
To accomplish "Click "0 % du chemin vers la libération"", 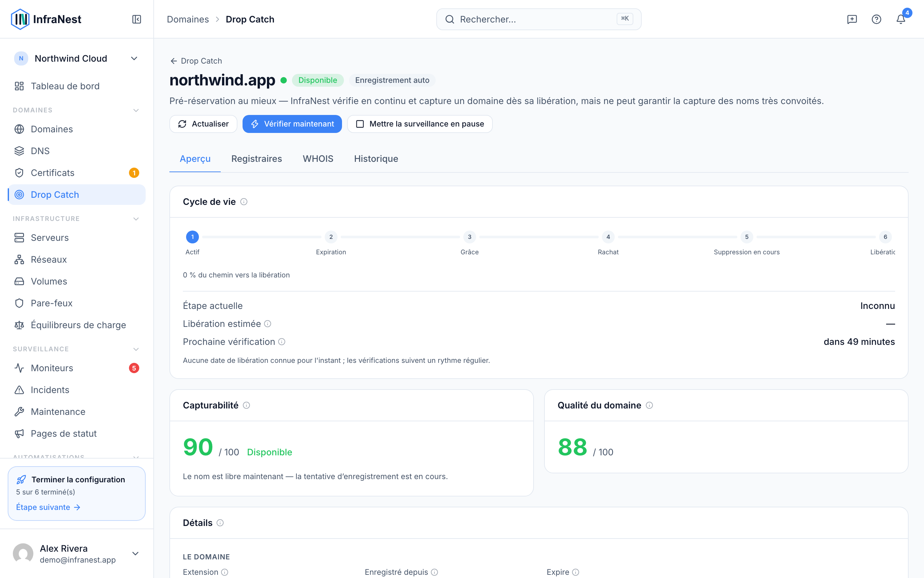I will pos(236,275).
